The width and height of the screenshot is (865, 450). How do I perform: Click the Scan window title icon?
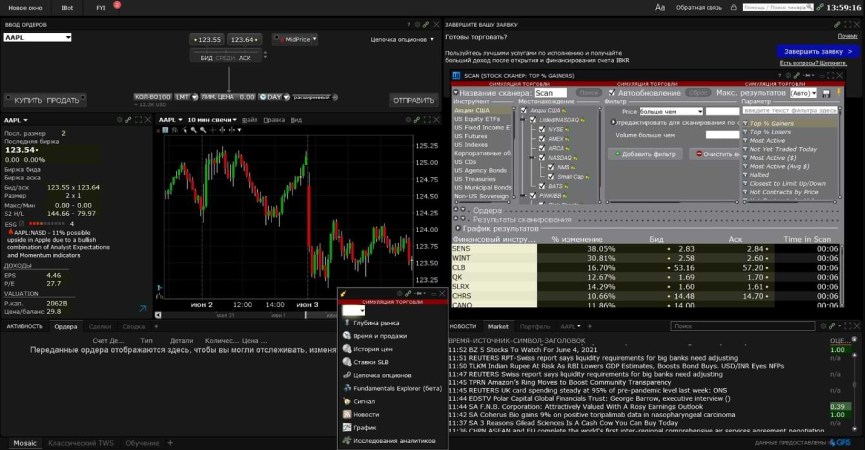[456, 76]
